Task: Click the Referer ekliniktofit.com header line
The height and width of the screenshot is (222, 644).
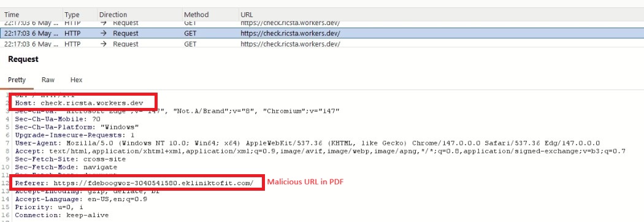Action: click(x=134, y=183)
